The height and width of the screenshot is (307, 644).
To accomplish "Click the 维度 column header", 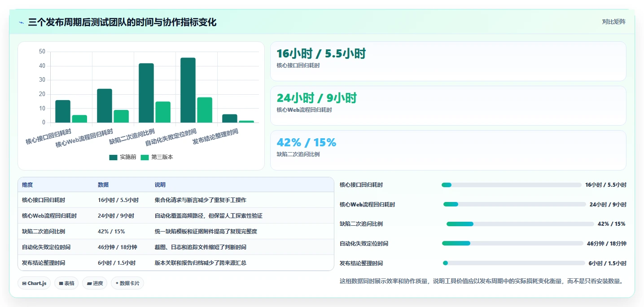I will (27, 185).
